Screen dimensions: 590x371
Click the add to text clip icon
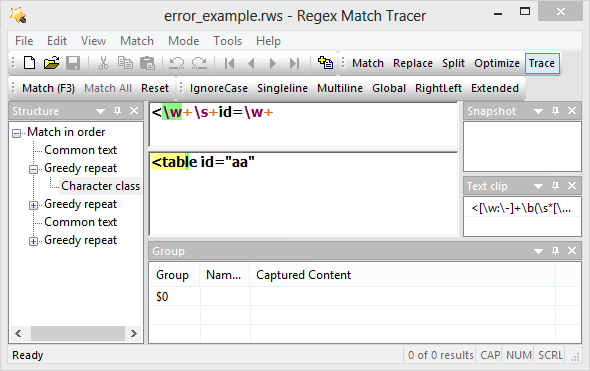point(325,62)
